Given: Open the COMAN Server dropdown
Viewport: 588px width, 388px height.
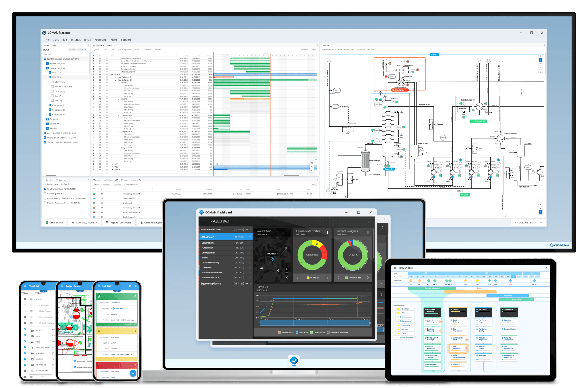Looking at the screenshot, I should [528, 223].
